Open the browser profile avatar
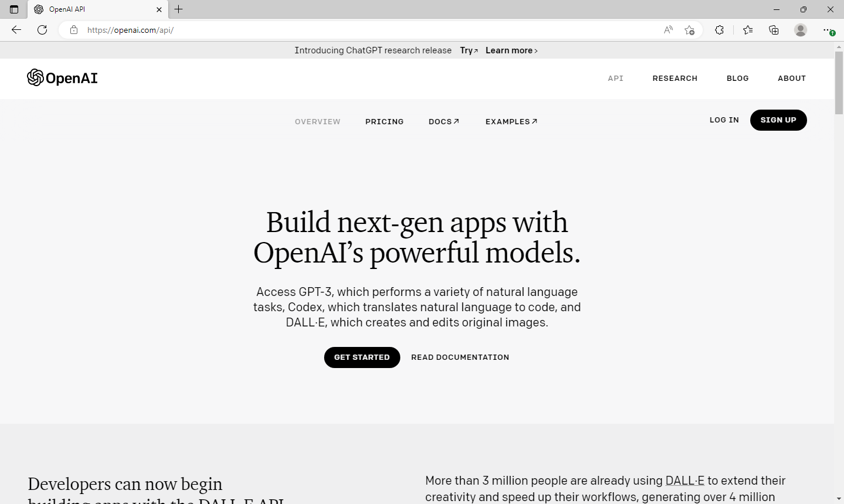Image resolution: width=844 pixels, height=504 pixels. coord(801,30)
